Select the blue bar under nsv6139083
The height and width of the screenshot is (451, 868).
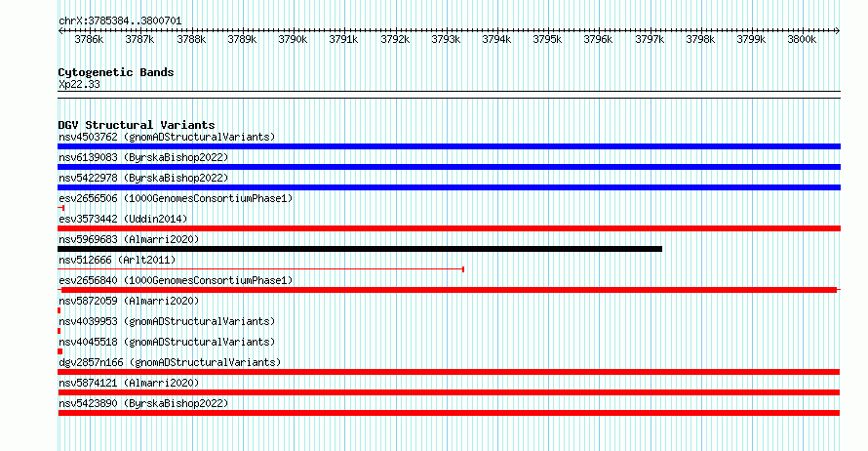point(449,167)
